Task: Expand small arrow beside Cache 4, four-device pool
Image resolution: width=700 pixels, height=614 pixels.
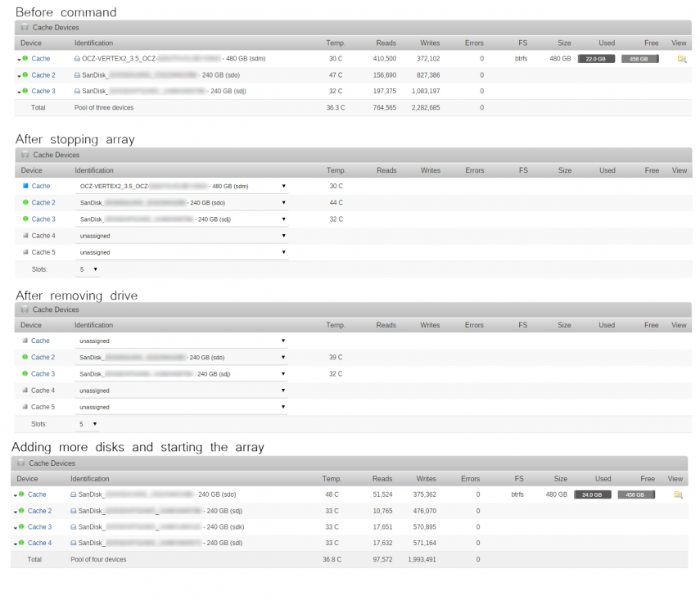Action: point(16,544)
